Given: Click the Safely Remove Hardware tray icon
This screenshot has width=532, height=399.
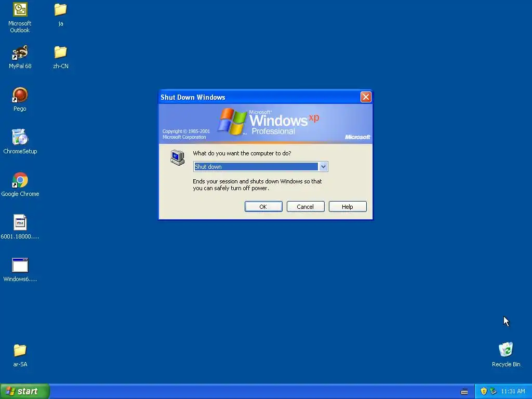Looking at the screenshot, I should [494, 391].
